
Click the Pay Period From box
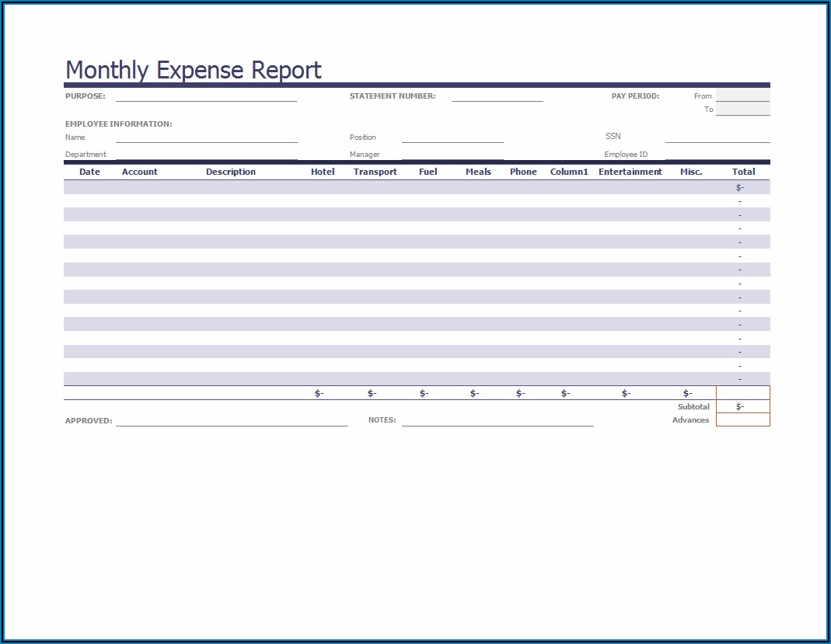point(742,96)
